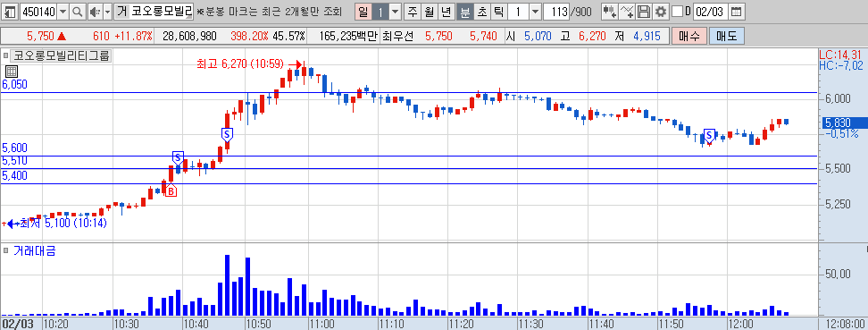The image size is (868, 330).
Task: Expand the sound options dropdown arrow
Action: (107, 11)
